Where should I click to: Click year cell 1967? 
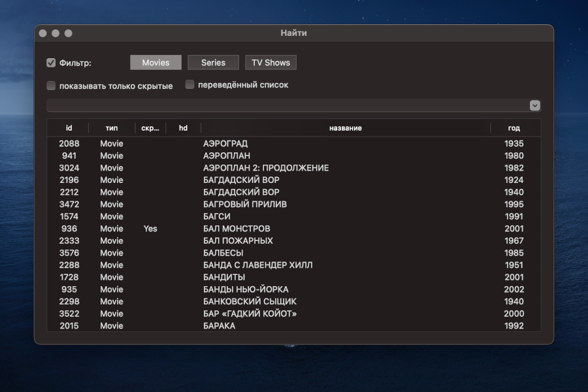pos(514,240)
